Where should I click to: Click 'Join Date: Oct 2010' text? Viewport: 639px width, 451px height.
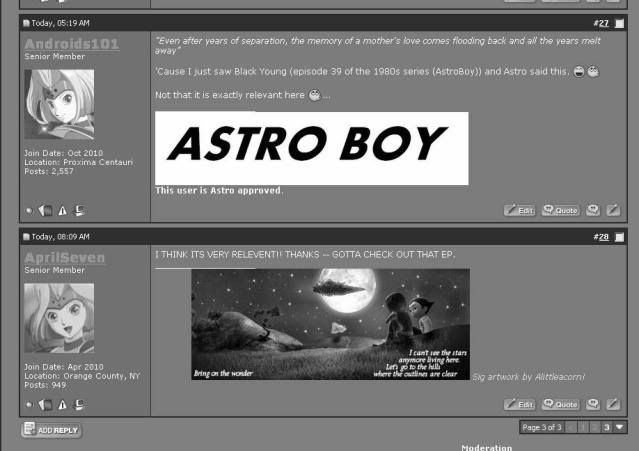tap(64, 153)
